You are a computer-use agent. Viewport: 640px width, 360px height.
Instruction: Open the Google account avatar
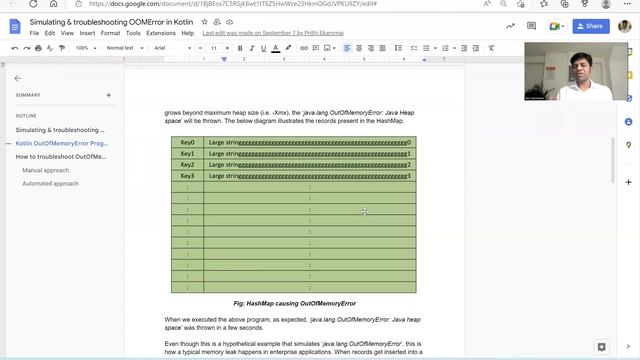click(624, 26)
